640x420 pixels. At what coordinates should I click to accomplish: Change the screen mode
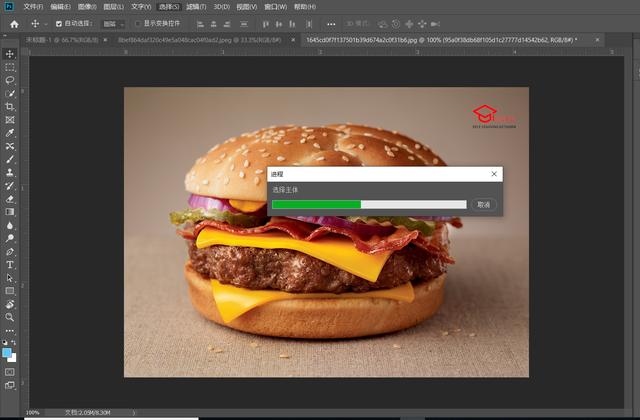click(x=10, y=385)
